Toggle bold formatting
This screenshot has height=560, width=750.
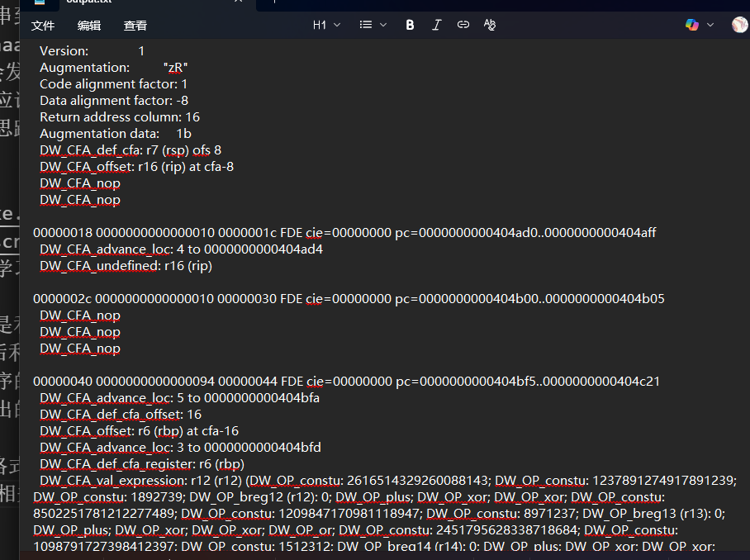point(410,25)
